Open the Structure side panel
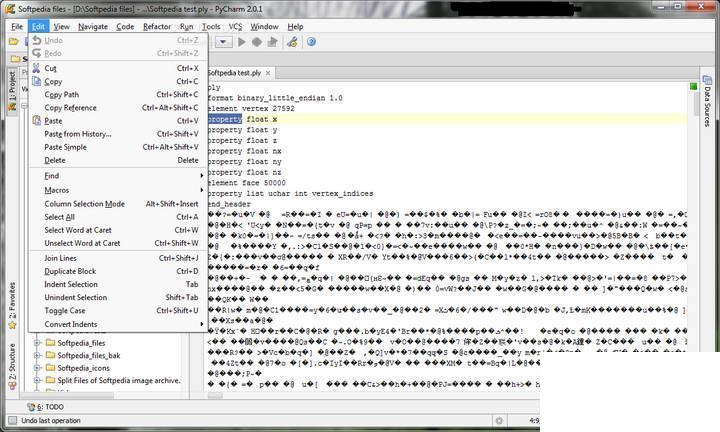 pos(12,366)
